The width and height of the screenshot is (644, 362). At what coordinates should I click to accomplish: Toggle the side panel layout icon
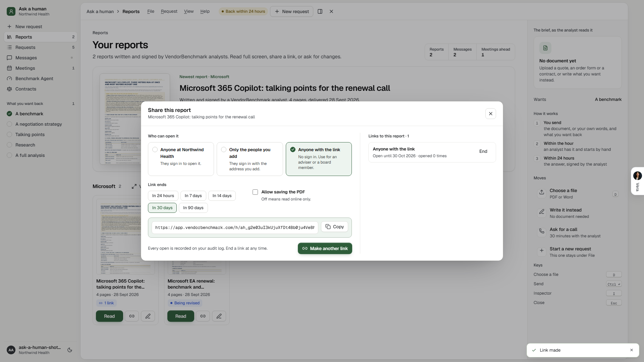click(x=320, y=11)
